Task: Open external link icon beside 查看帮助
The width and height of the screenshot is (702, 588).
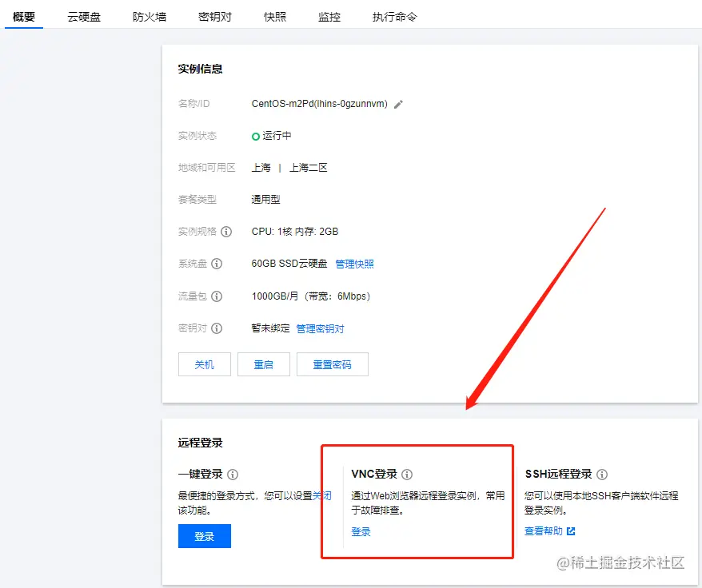Action: pyautogui.click(x=571, y=531)
